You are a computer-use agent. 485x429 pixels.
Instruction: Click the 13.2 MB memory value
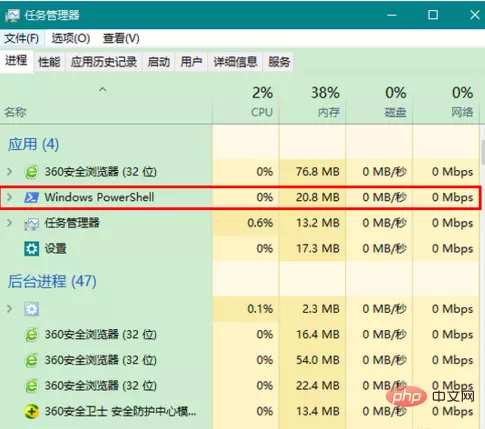click(x=317, y=223)
